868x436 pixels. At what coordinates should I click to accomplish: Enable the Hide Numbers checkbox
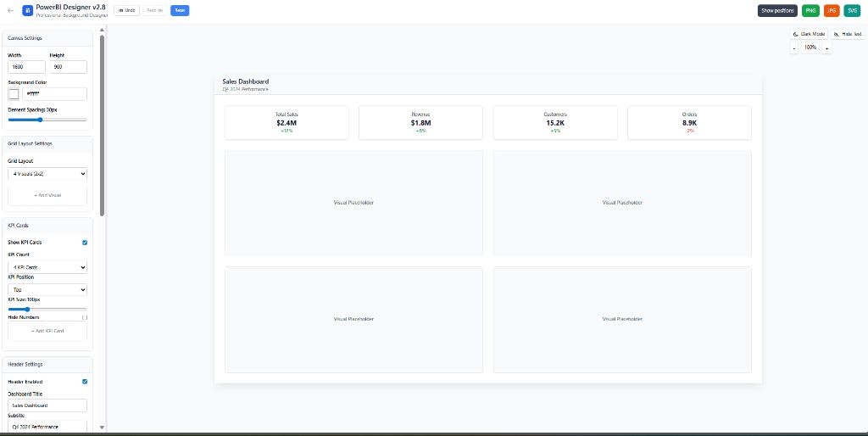pos(84,317)
